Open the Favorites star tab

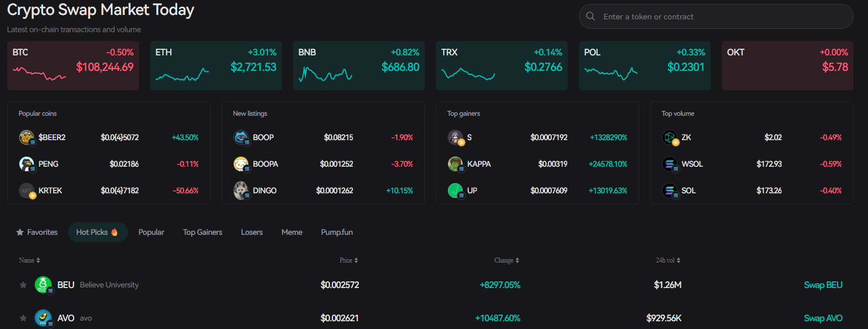click(x=37, y=232)
